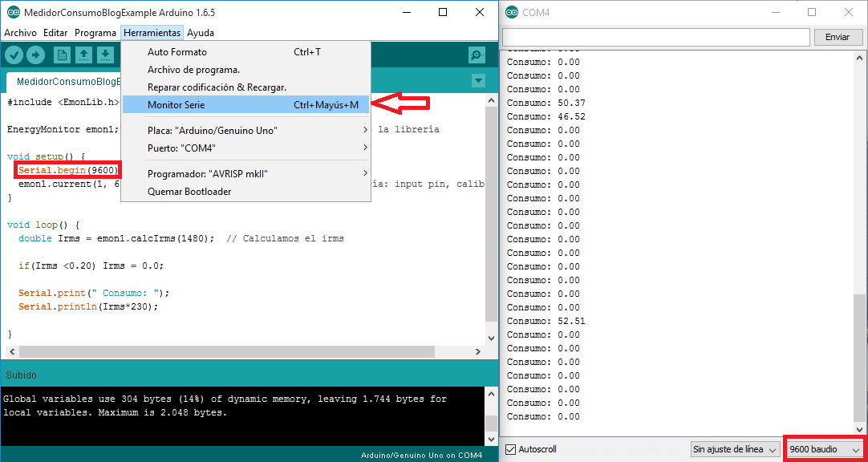Close the COM4 serial monitor window
This screenshot has width=868, height=462.
coord(848,12)
